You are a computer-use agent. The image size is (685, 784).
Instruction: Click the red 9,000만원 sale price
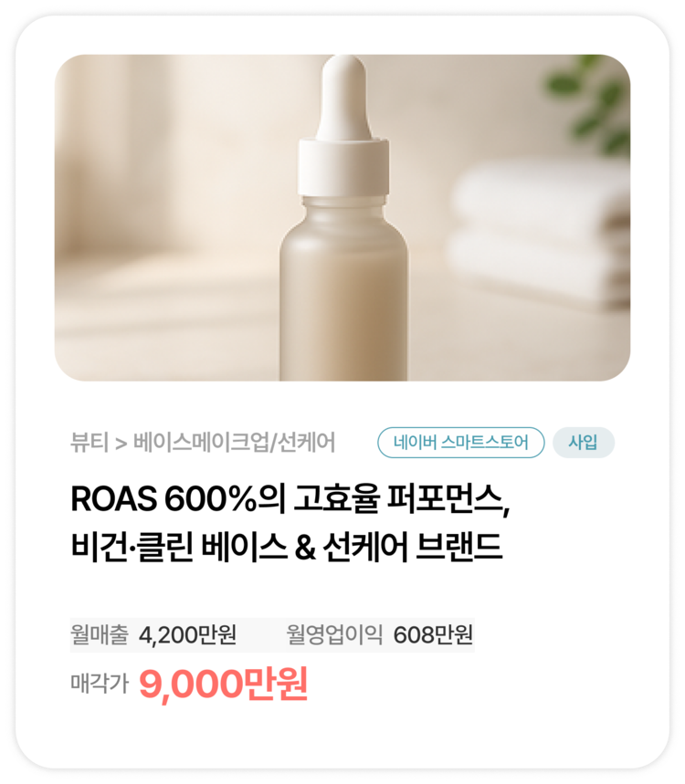pos(223,684)
